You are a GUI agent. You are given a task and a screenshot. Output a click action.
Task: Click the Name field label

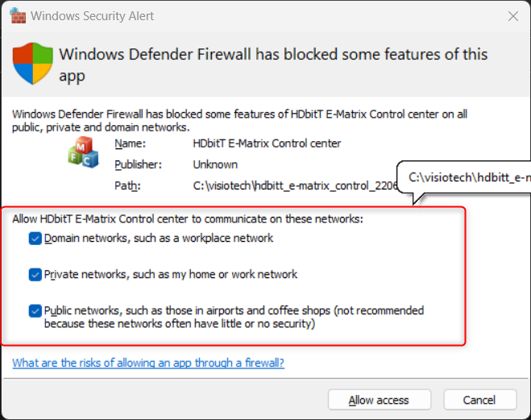[x=130, y=144]
